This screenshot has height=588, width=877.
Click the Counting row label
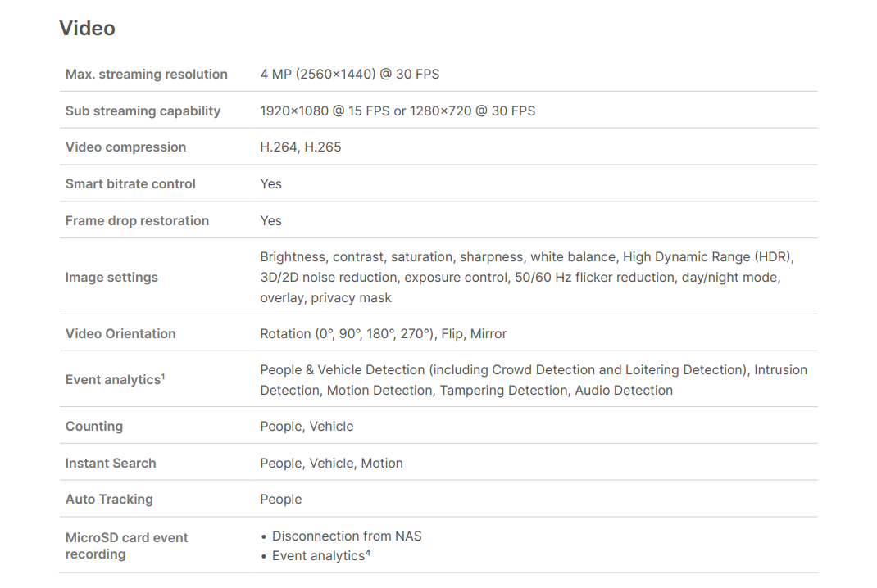(x=94, y=427)
